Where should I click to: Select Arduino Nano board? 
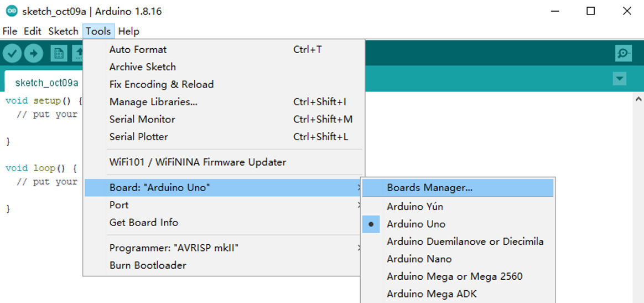click(458, 259)
